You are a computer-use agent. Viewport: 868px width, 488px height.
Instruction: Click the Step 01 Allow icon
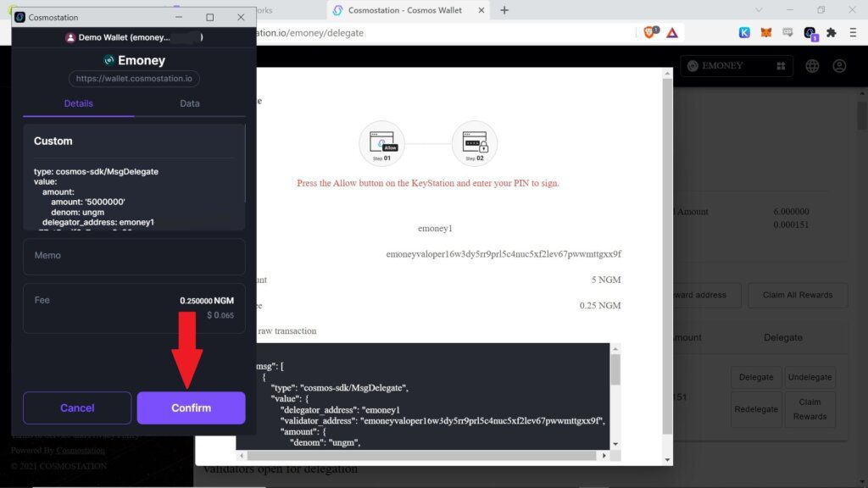382,144
